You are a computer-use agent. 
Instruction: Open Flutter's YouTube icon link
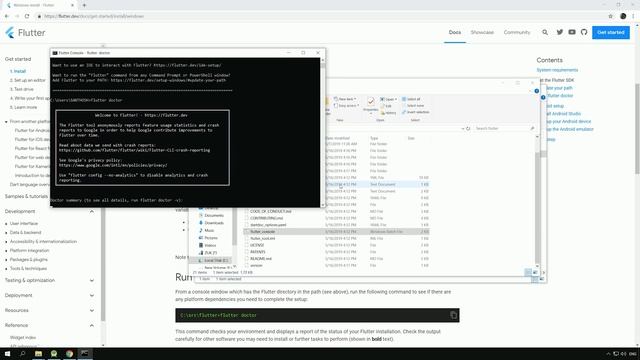[572, 32]
